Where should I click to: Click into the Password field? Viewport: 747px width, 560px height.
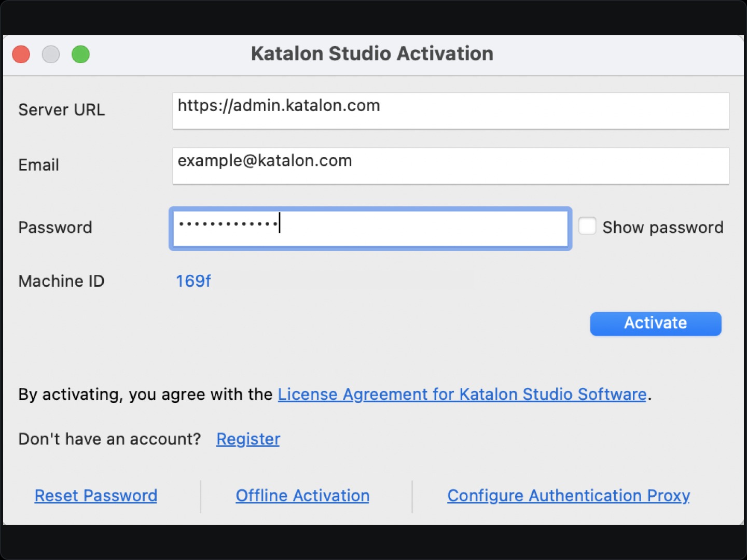click(x=370, y=229)
